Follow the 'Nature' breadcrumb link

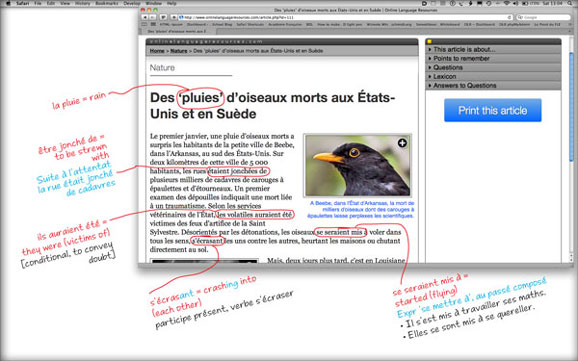click(179, 51)
